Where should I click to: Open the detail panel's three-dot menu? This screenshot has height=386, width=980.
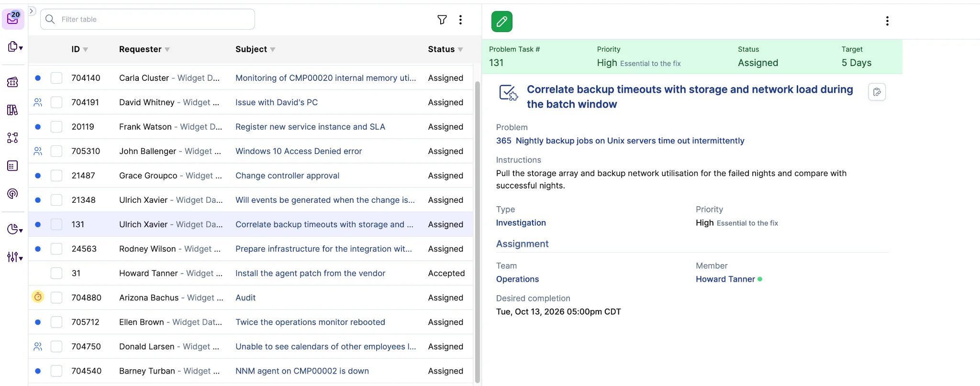coord(887,21)
